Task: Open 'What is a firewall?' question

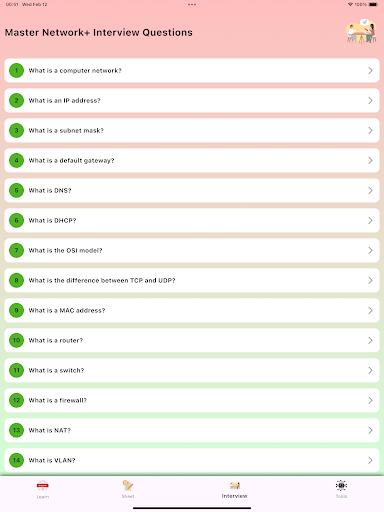Action: click(192, 400)
